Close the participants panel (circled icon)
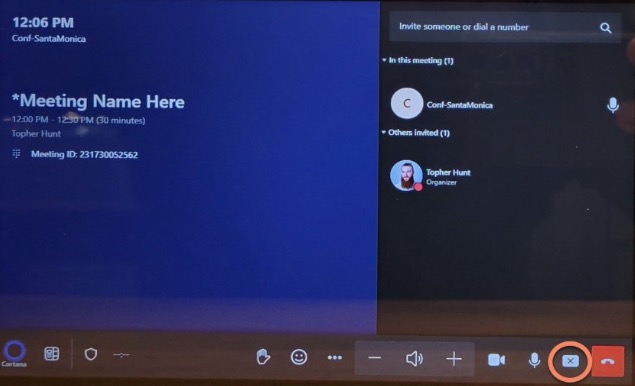635x386 pixels. [570, 361]
